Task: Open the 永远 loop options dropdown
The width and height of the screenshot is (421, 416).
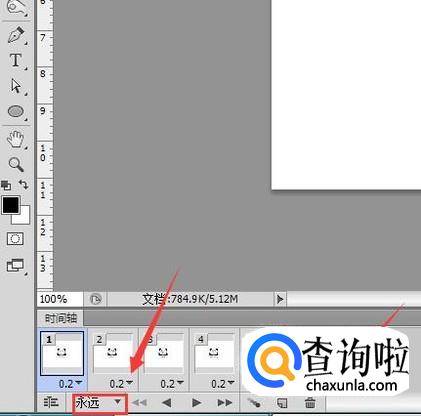Action: pyautogui.click(x=100, y=403)
